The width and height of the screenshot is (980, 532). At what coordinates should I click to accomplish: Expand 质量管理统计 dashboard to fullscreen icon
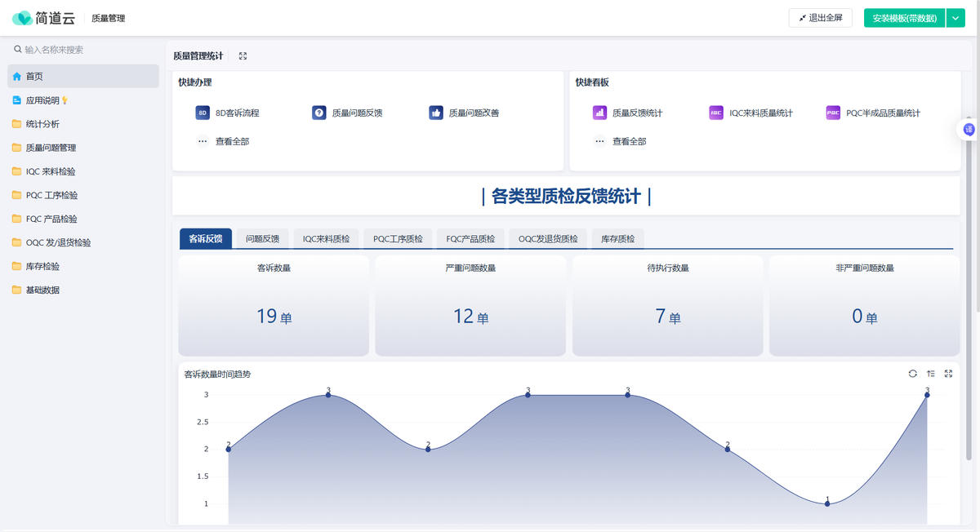(x=243, y=56)
